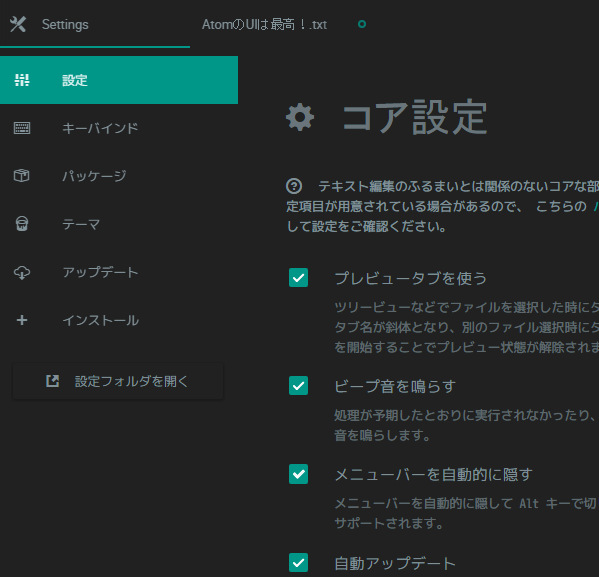This screenshot has height=577, width=599.
Task: Click the external link icon on 設定フォルダを開く
Action: coord(52,381)
